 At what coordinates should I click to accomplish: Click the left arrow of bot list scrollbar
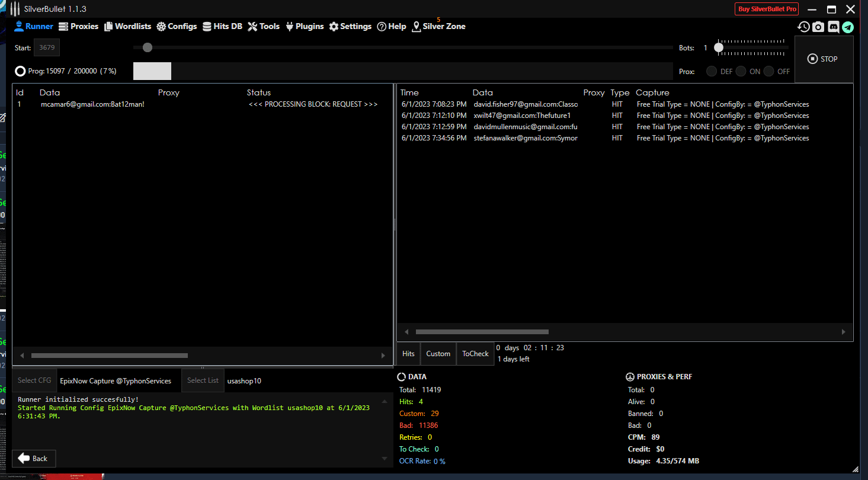(x=22, y=356)
